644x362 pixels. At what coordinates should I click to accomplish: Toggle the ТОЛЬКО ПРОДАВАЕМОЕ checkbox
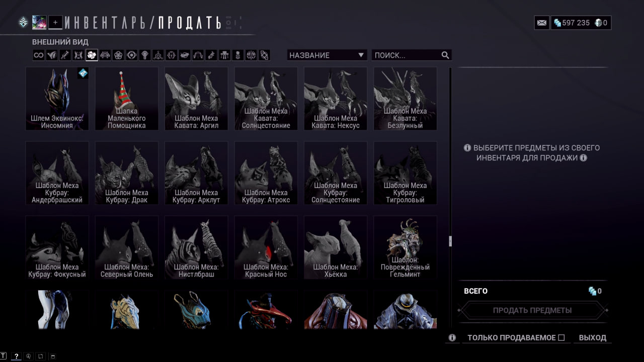point(561,338)
